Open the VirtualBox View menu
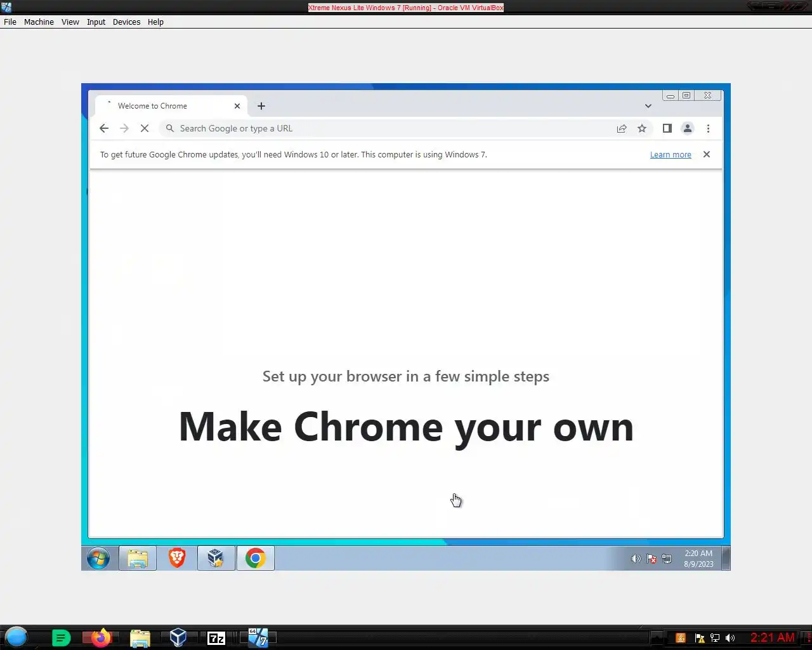Image resolution: width=812 pixels, height=650 pixels. tap(70, 22)
